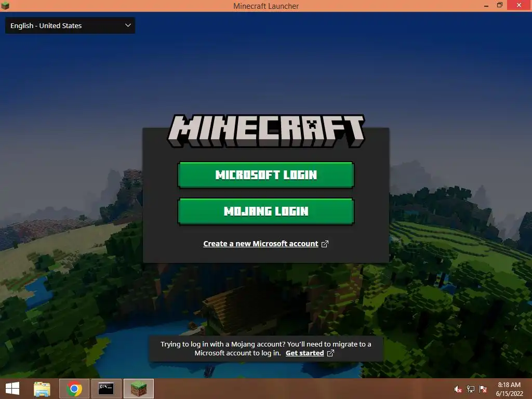Click the Microsoft Login button
Image resolution: width=532 pixels, height=399 pixels.
pos(266,175)
